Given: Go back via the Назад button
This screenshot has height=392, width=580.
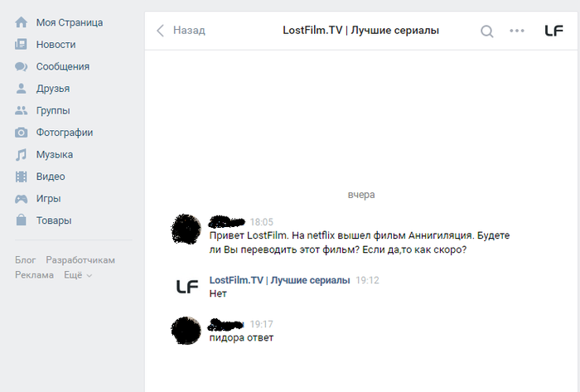Looking at the screenshot, I should point(181,31).
